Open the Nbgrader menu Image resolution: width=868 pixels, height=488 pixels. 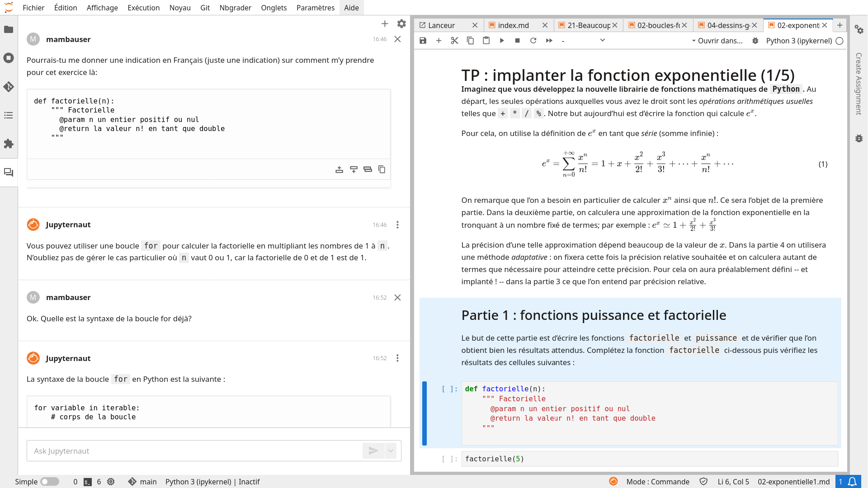coord(235,8)
